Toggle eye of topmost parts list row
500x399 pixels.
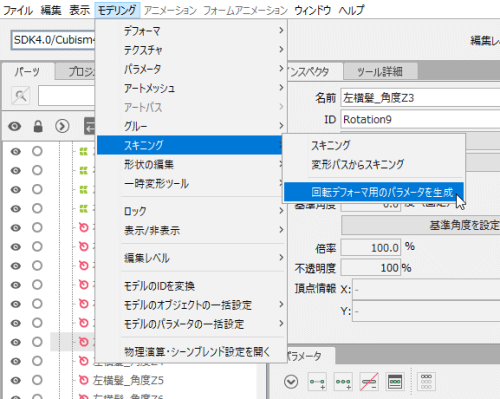15,152
